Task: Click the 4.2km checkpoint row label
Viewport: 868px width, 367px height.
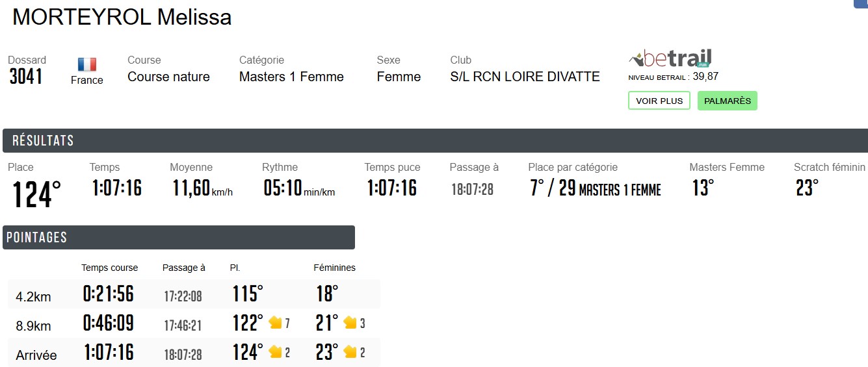Action: 33,297
